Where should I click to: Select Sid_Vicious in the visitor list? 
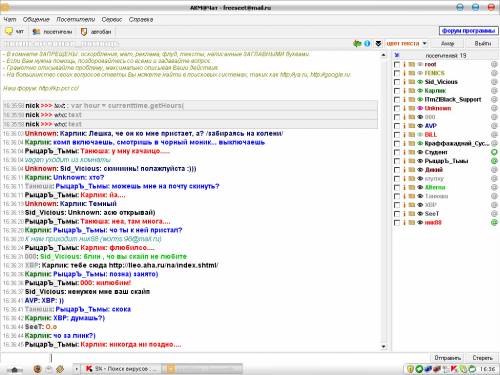pyautogui.click(x=441, y=82)
